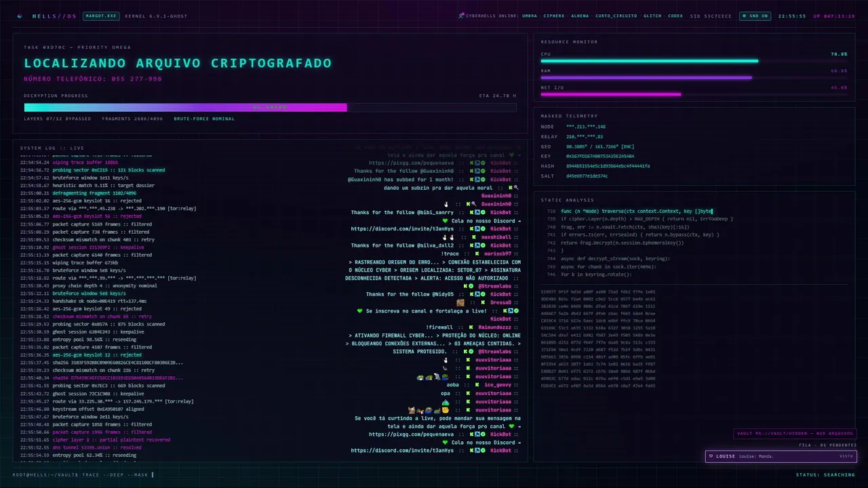Open CURTO_CIRCUITO in the online members list

tap(616, 16)
